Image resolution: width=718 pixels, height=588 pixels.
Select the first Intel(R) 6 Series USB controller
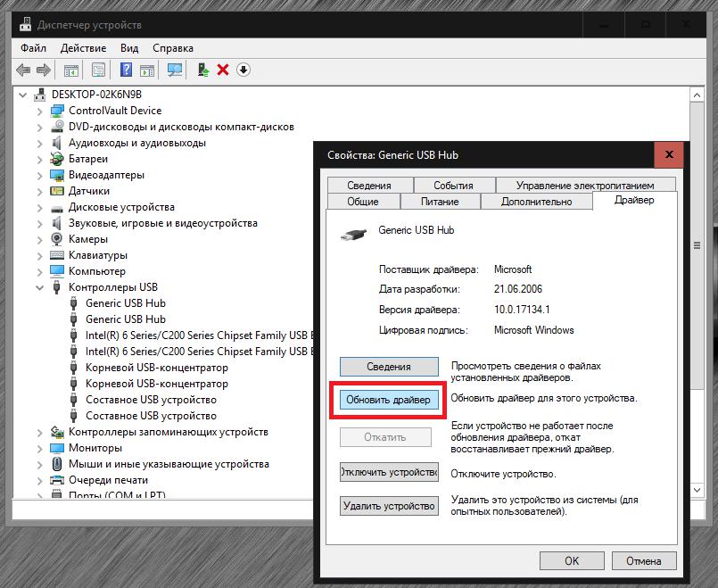[x=199, y=335]
